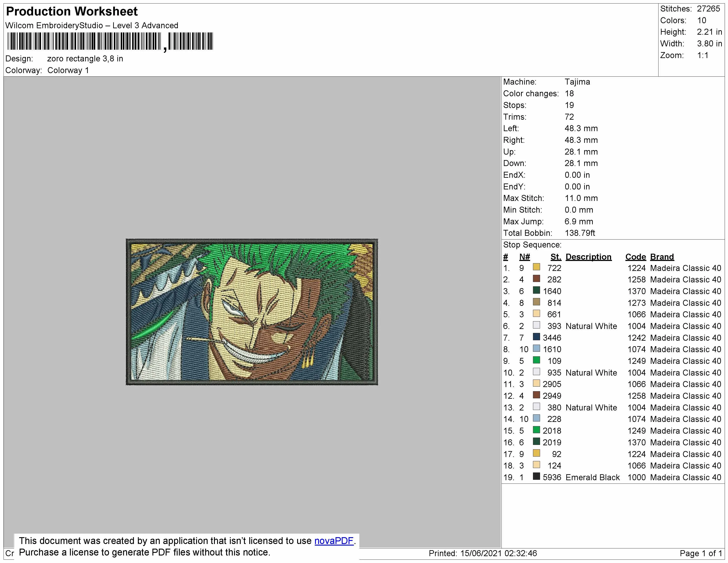Pick the white swatch beside stitch count 393
Screen dimensions: 728x563
coord(536,325)
